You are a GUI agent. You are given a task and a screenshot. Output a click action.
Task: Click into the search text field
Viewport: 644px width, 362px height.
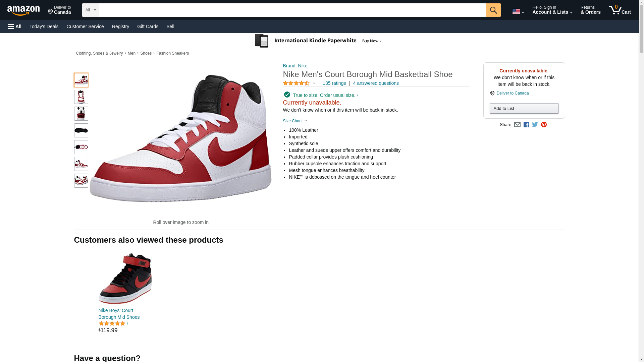coord(292,10)
